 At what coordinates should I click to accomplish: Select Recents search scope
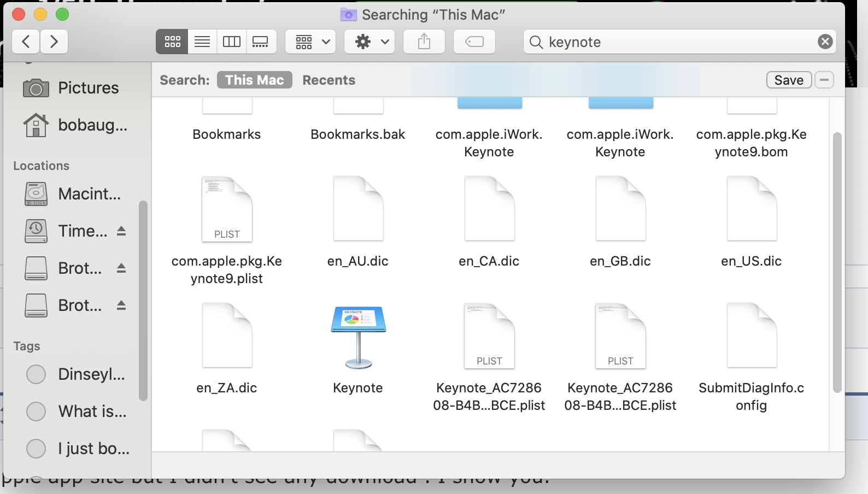[x=329, y=80]
